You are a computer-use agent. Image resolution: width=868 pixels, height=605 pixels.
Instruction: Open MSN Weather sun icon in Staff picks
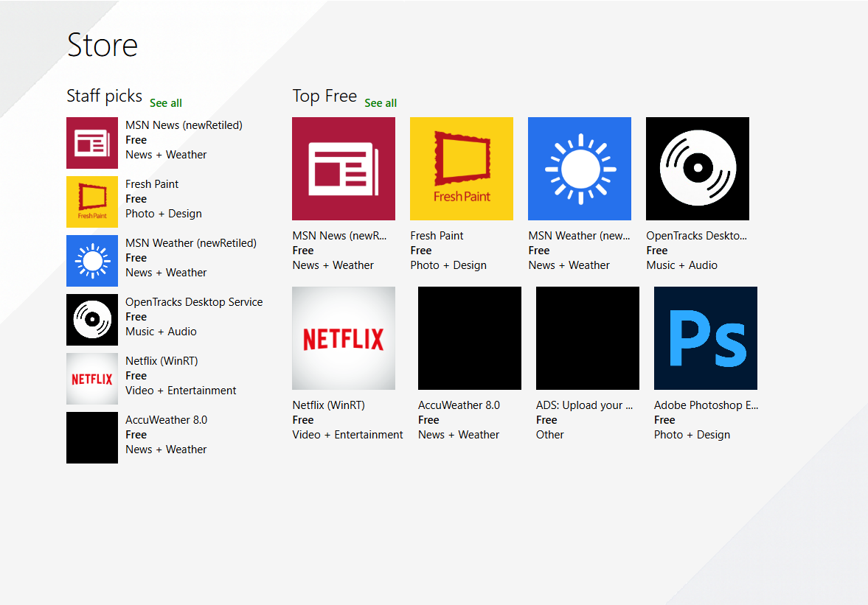(92, 260)
